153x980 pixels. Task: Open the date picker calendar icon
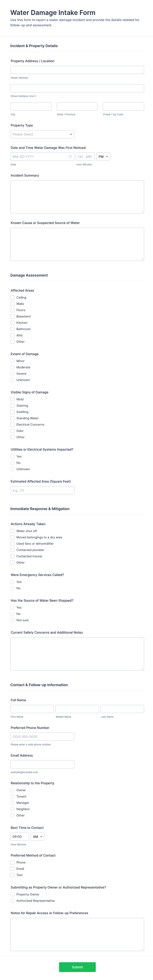70,157
